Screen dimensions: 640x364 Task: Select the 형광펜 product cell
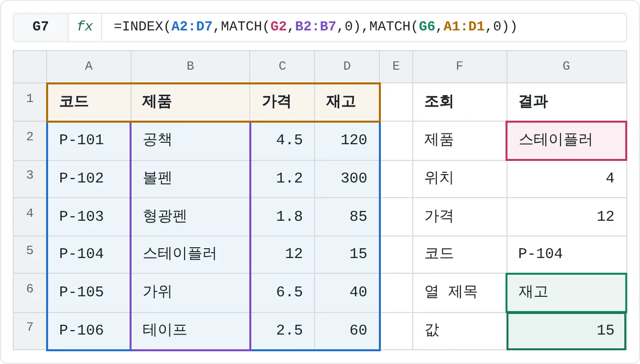[x=190, y=216]
